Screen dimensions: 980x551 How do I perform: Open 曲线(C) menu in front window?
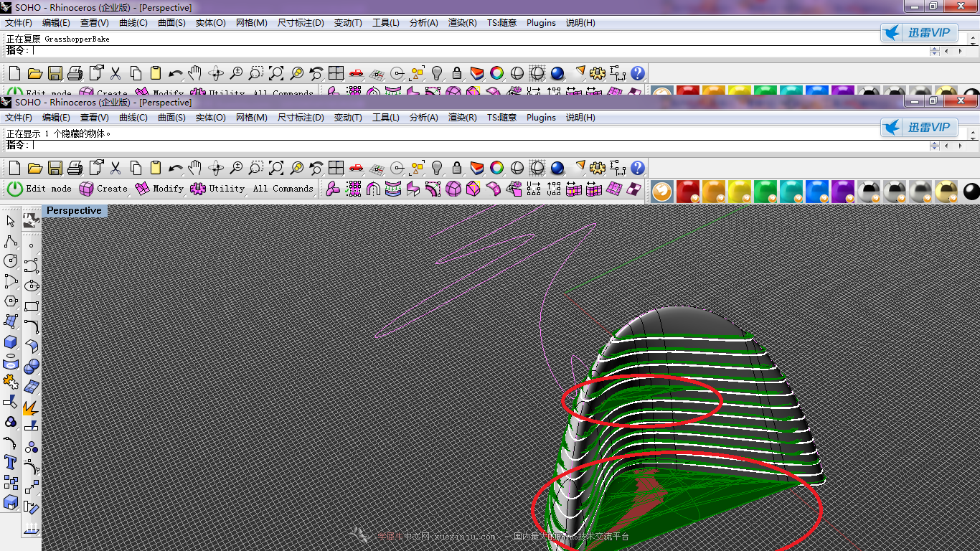(133, 118)
